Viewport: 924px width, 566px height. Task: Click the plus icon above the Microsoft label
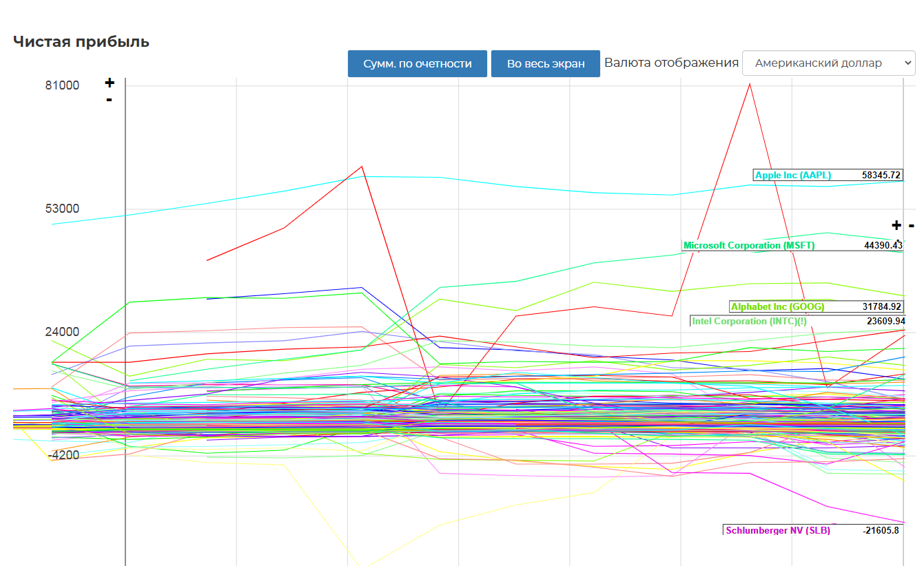tap(896, 225)
